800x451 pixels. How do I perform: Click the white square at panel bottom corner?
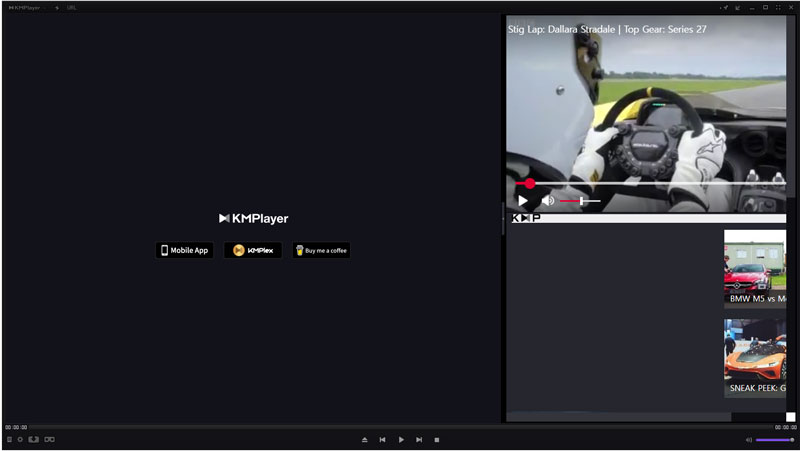(x=790, y=417)
